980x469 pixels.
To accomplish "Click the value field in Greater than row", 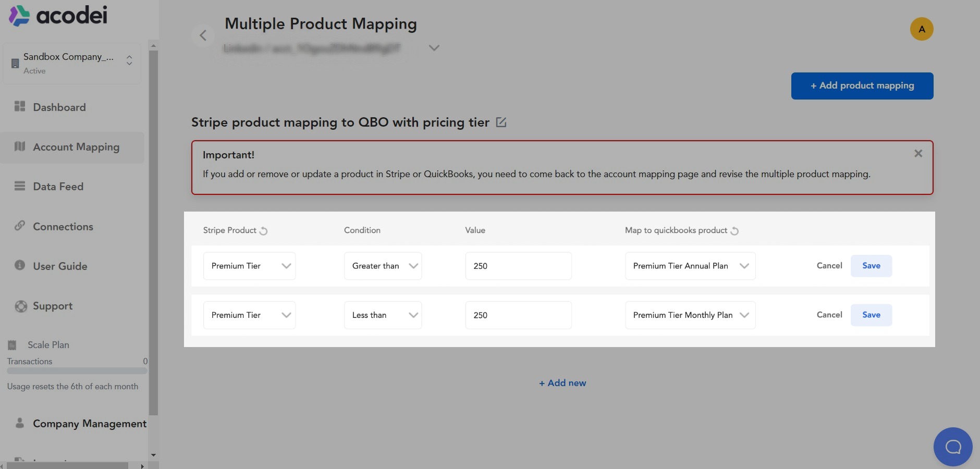I will 518,266.
